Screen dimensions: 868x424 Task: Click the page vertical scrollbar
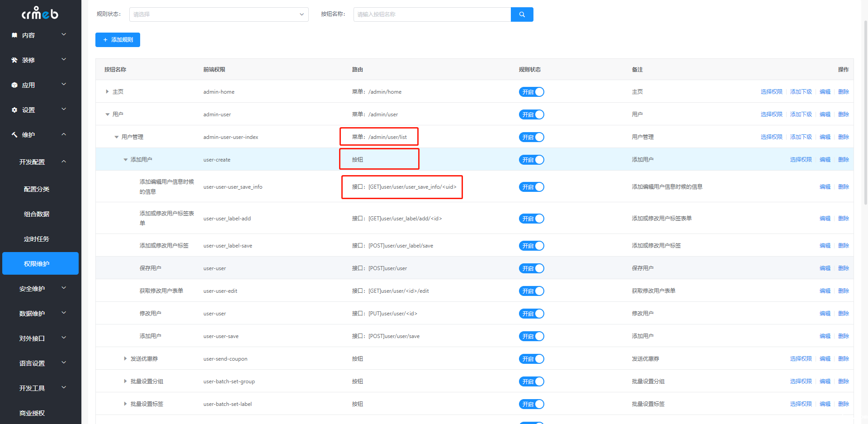pos(865,113)
